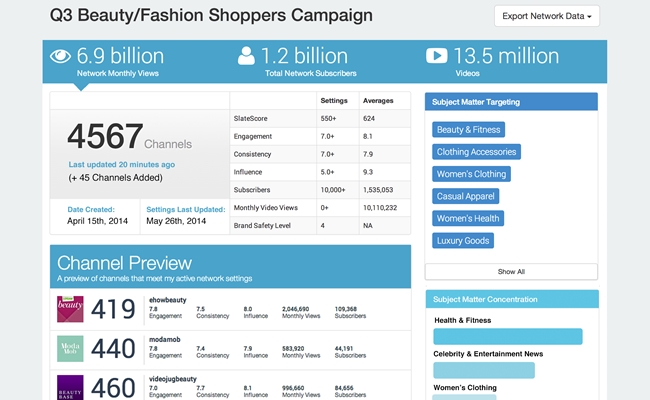Click the eye icon for Network Monthly Views

[x=61, y=56]
